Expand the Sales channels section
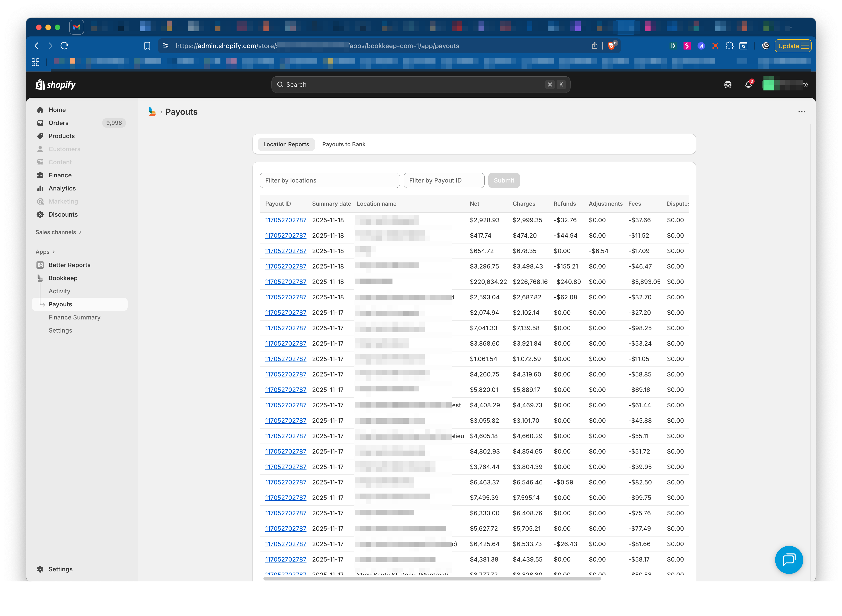Image resolution: width=842 pixels, height=616 pixels. click(81, 232)
